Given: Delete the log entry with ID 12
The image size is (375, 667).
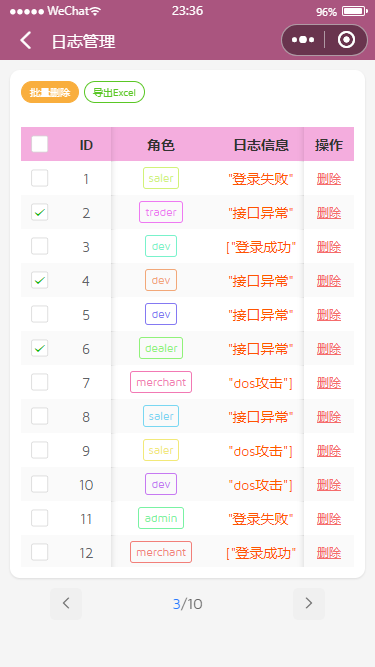Looking at the screenshot, I should tap(329, 553).
